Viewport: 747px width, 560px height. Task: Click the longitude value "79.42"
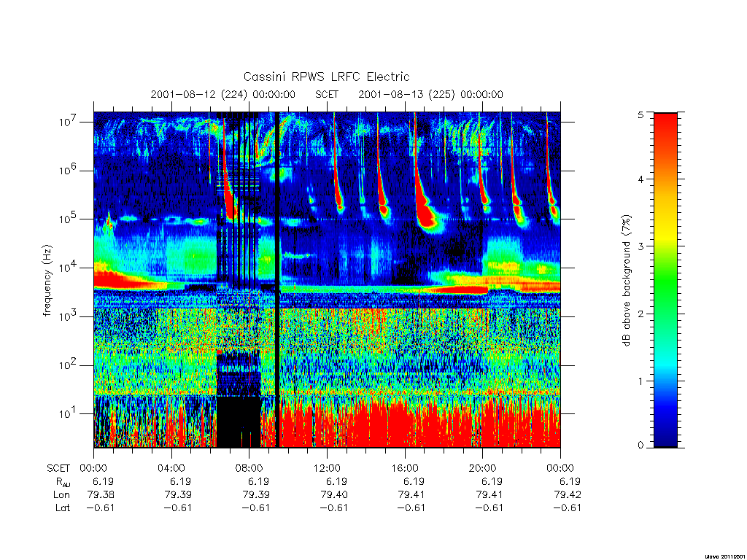tap(567, 495)
